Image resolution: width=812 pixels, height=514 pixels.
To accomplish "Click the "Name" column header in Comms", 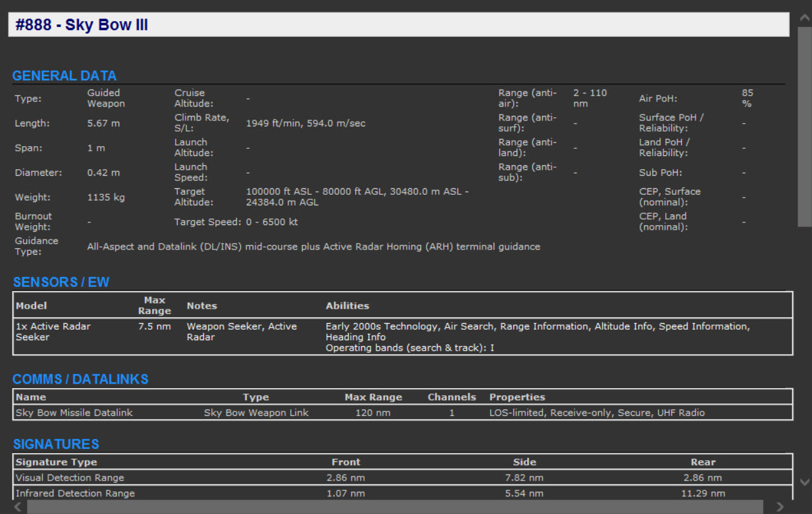I will (x=31, y=398).
